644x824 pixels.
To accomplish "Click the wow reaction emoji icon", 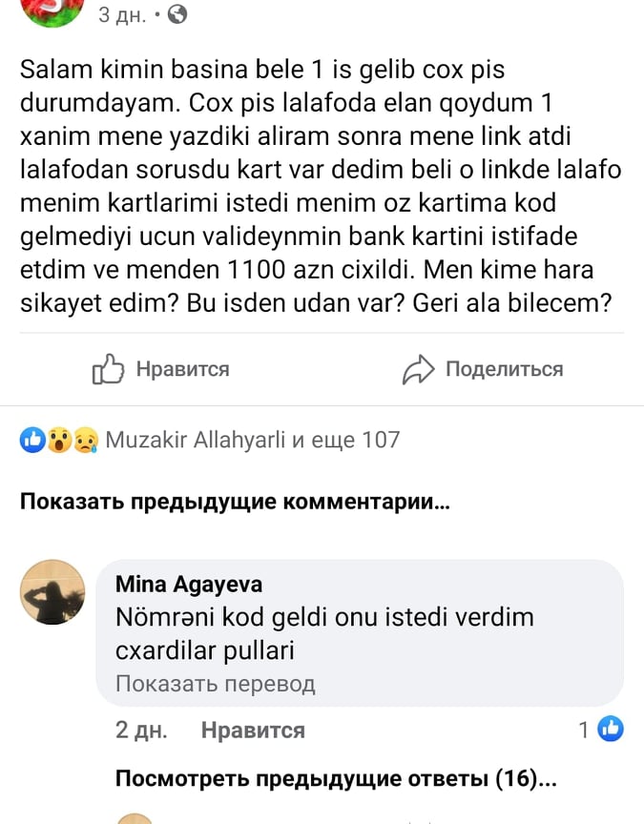I will point(59,441).
